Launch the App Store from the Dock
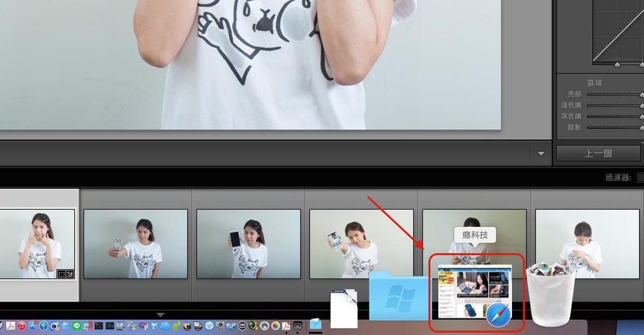The image size is (644, 335). [33, 326]
